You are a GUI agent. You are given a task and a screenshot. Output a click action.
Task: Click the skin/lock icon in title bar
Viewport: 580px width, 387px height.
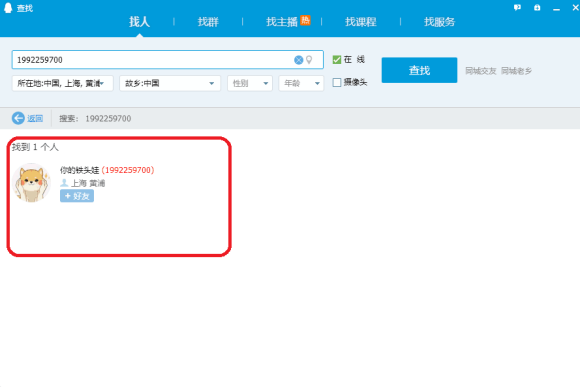[x=537, y=7]
